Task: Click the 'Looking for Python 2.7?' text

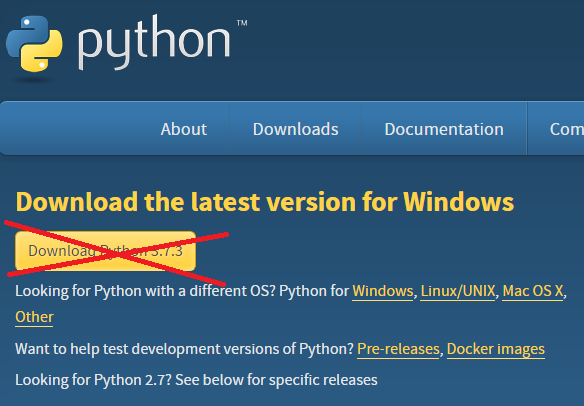Action: (x=93, y=380)
